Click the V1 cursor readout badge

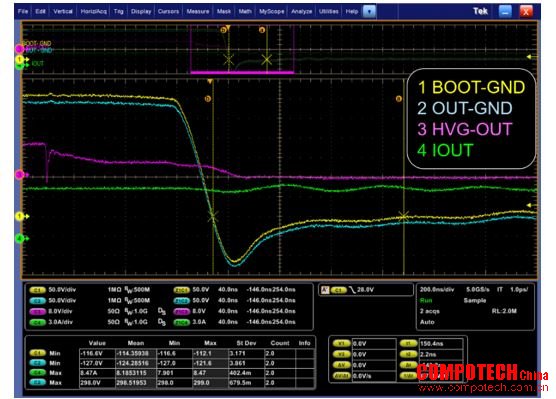tap(341, 343)
